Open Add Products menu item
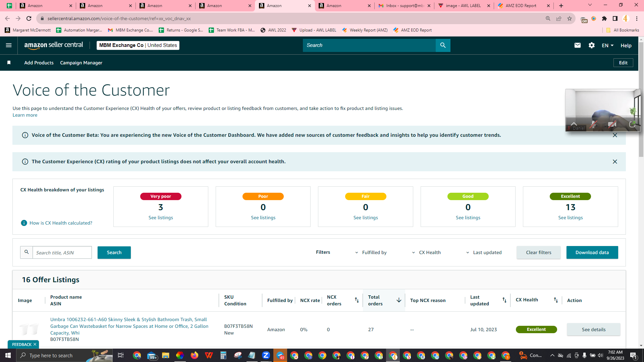Screen dimensions: 644x362 click(39, 63)
